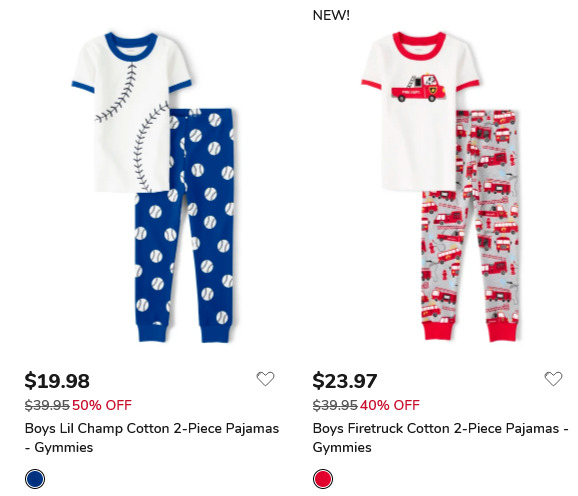This screenshot has width=578, height=496.
Task: Favorite the Lil Champ pajamas with heart icon
Action: (x=265, y=378)
